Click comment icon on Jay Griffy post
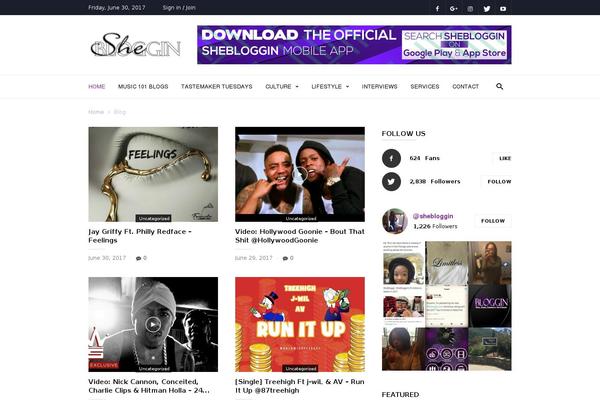600x400 pixels. 139,258
